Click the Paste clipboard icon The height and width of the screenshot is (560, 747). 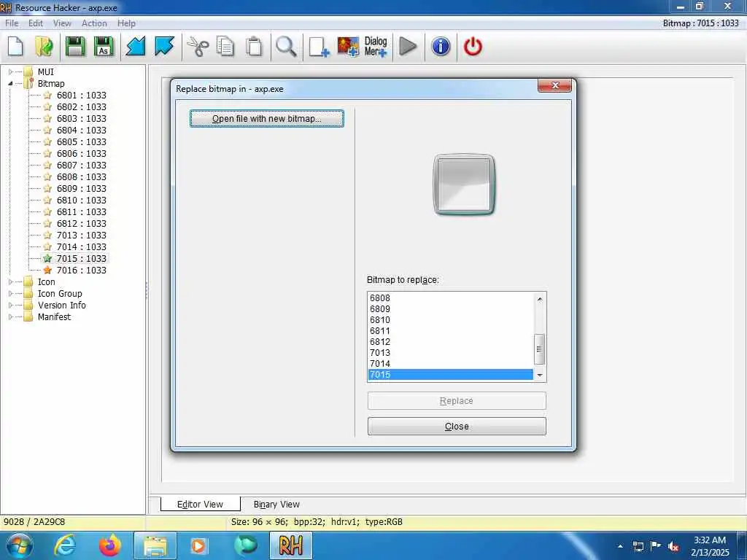coord(254,47)
